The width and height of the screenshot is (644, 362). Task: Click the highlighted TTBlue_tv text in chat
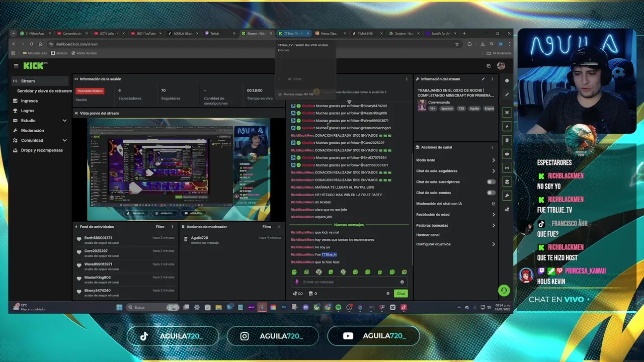[x=329, y=254]
